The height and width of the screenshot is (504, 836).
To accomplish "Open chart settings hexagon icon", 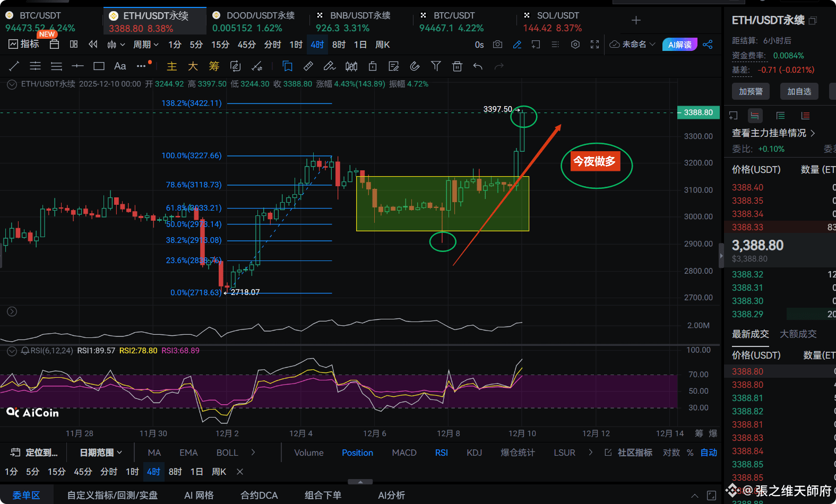I will click(x=575, y=45).
